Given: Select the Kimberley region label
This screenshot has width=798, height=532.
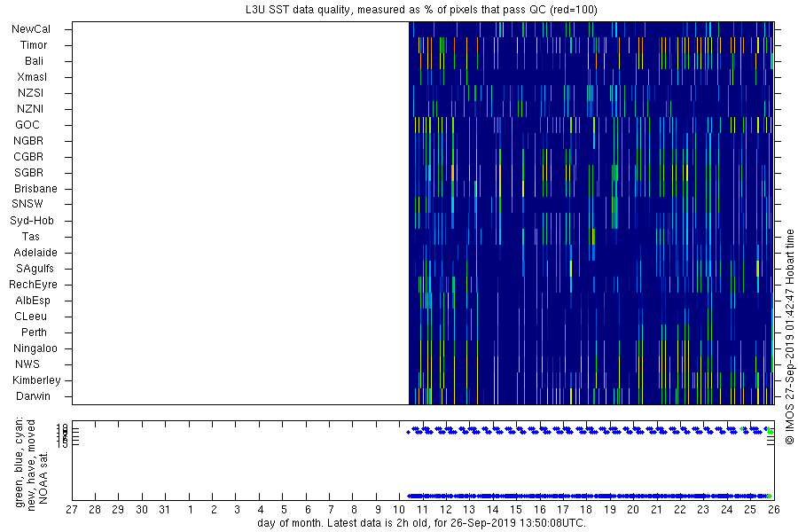Looking at the screenshot, I should pyautogui.click(x=36, y=379).
